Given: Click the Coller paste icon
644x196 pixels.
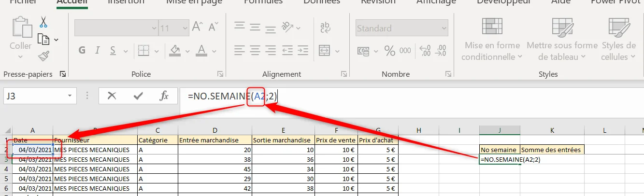Looking at the screenshot, I should pyautogui.click(x=20, y=27).
